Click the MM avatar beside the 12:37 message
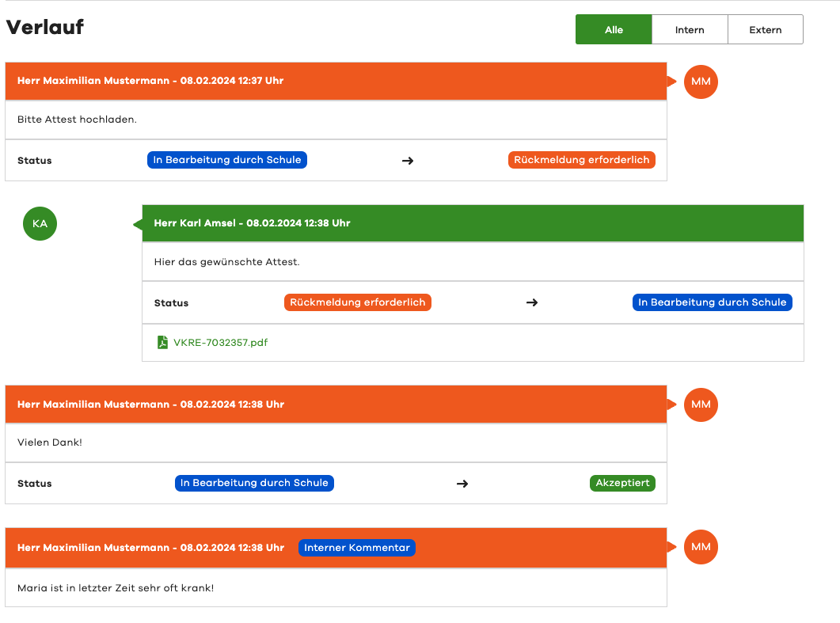Screen dimensions: 840x623 point(701,82)
